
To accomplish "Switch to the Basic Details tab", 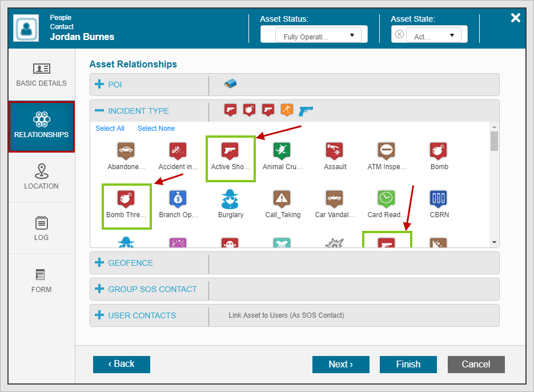I will click(x=41, y=75).
